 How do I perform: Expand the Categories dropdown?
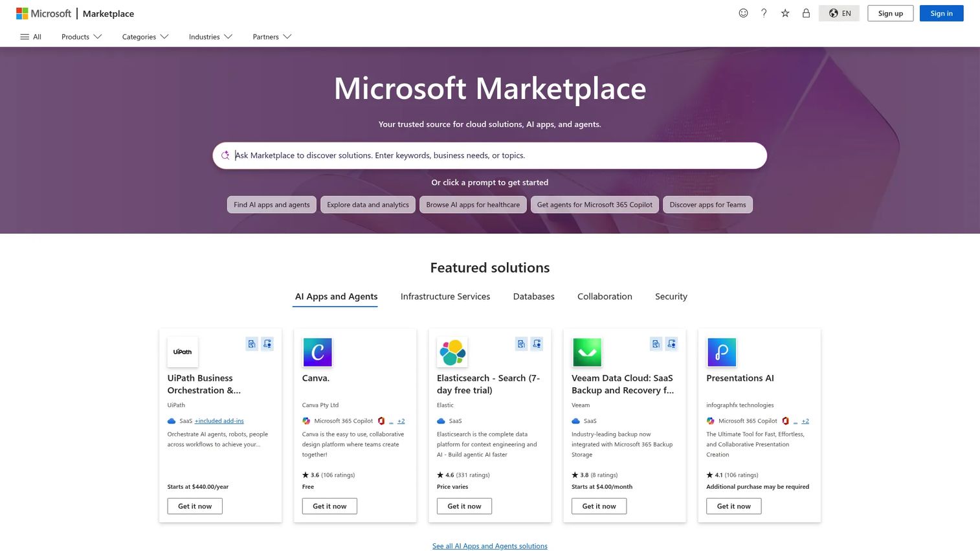(x=145, y=37)
